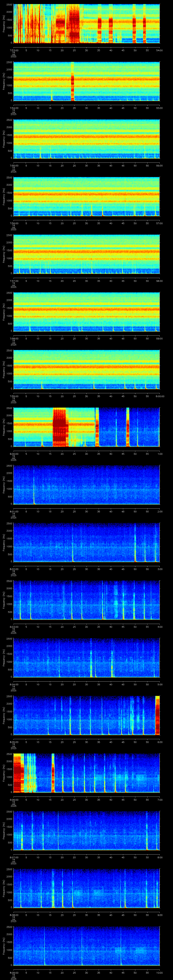Click the 54:00 end time label
Screen dimensions: 173x980
159,50
